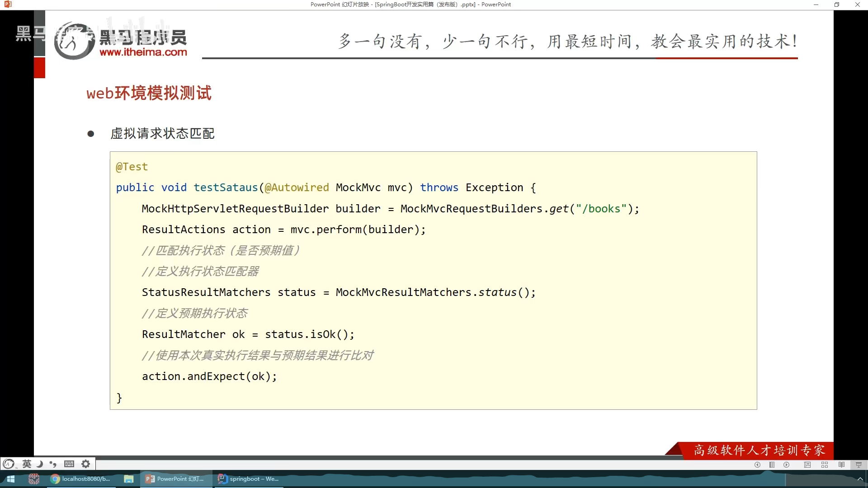This screenshot has height=488, width=868.
Task: Open the Windows Start menu
Action: click(x=10, y=479)
